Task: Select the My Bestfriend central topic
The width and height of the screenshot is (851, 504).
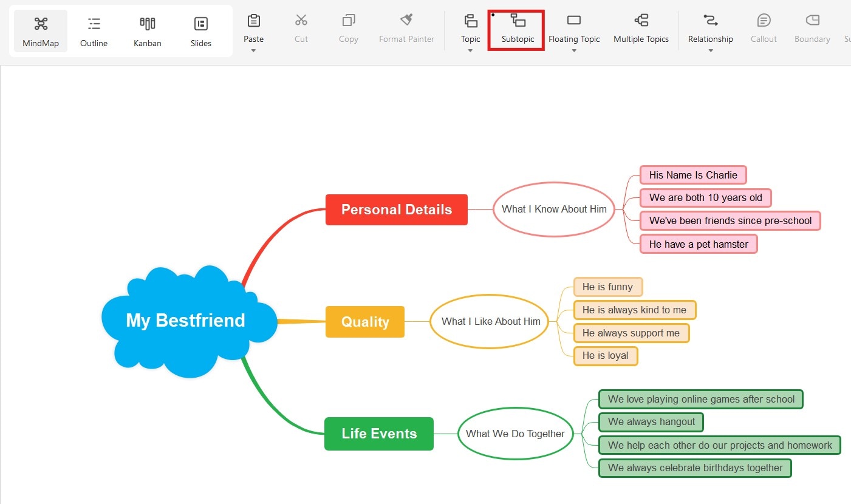Action: (185, 320)
